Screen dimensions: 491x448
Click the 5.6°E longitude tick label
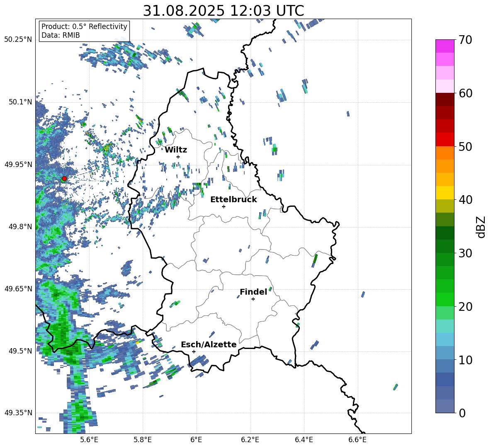[x=89, y=440]
